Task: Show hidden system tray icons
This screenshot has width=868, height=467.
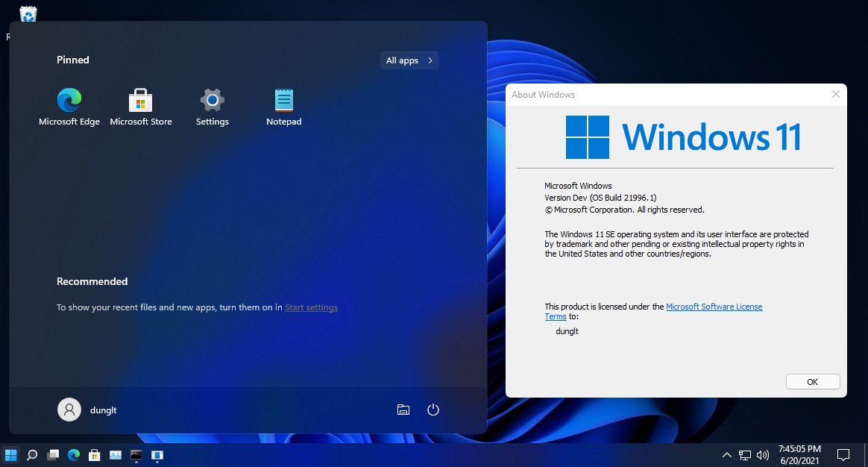Action: pyautogui.click(x=727, y=455)
